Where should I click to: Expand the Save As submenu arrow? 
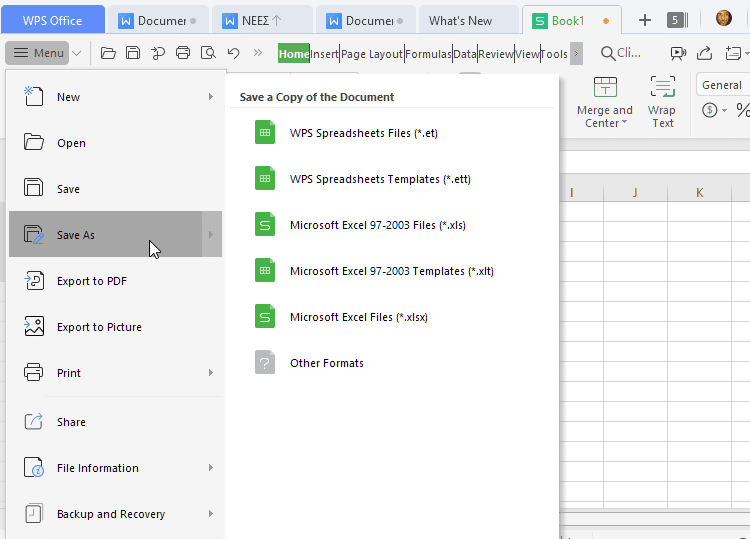pos(211,234)
